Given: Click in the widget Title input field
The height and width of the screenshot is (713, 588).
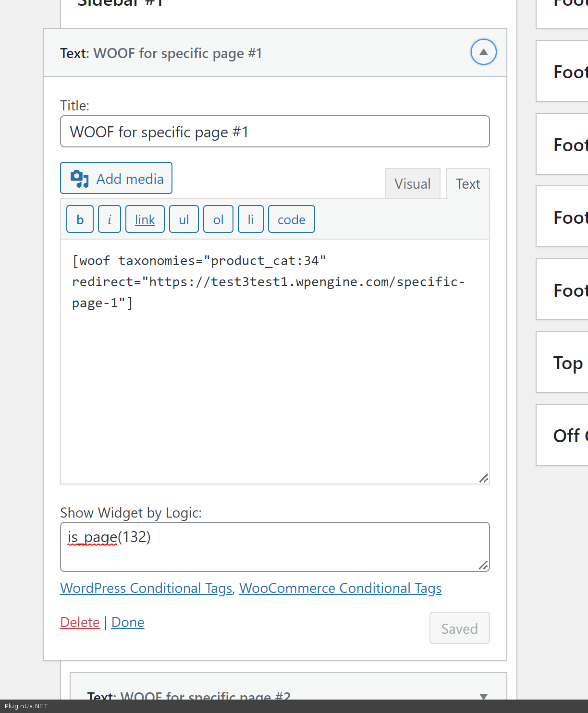Looking at the screenshot, I should click(x=274, y=132).
